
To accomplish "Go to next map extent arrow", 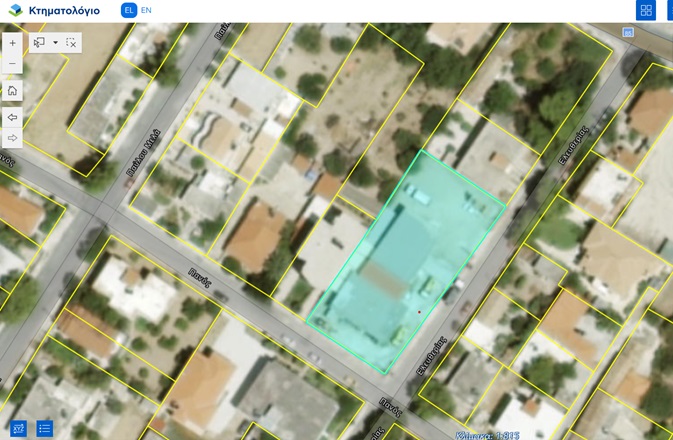I will tap(12, 138).
